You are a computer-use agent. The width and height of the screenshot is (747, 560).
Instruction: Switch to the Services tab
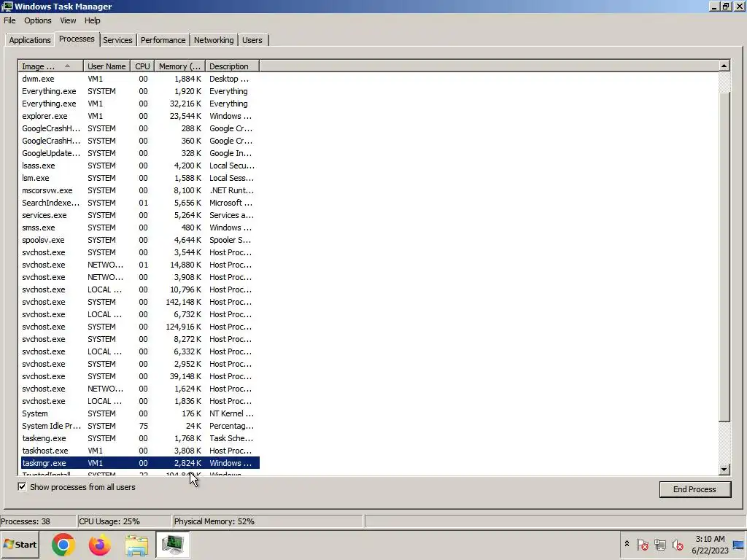(x=117, y=40)
